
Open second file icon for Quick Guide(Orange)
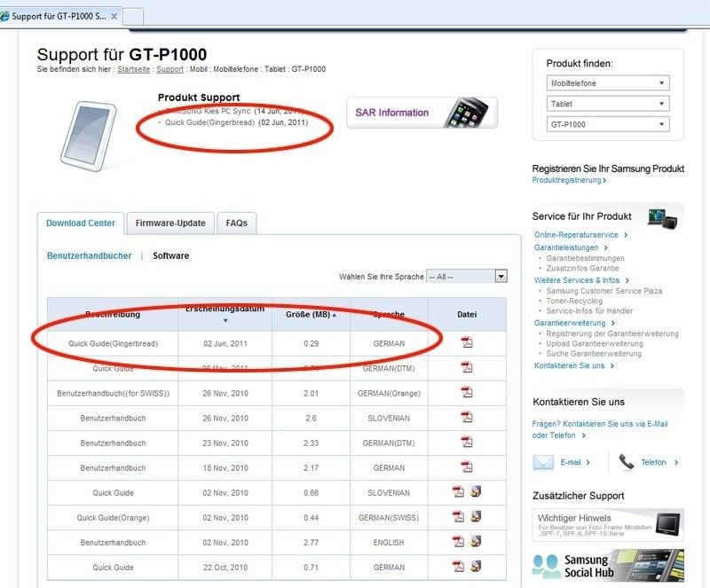point(476,516)
